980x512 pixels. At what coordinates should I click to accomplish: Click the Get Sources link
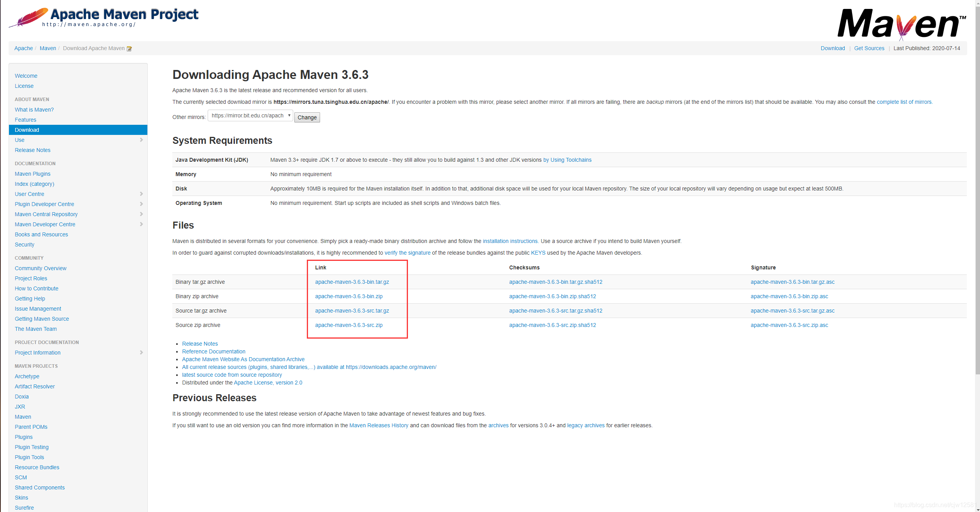pos(869,48)
